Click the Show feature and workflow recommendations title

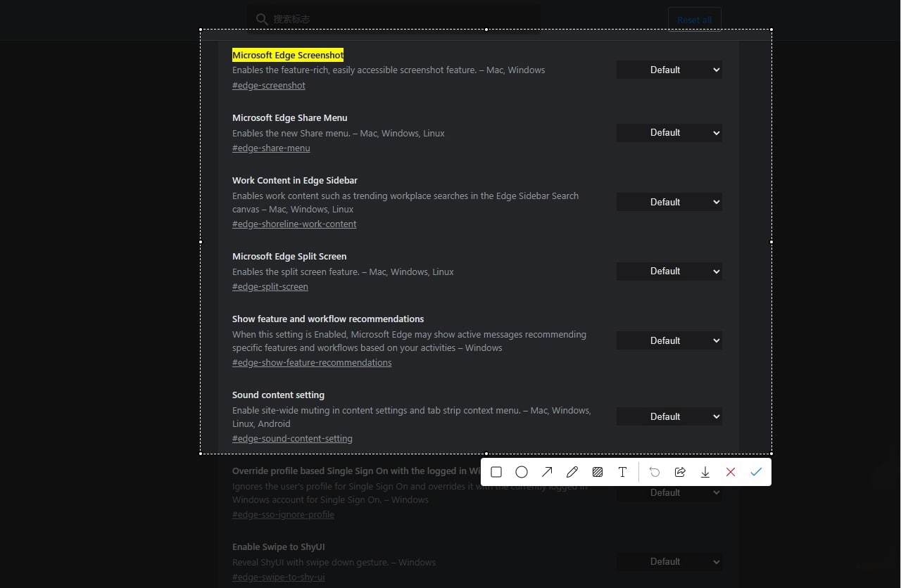pyautogui.click(x=328, y=319)
